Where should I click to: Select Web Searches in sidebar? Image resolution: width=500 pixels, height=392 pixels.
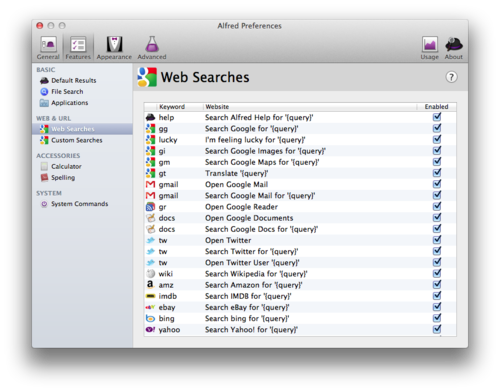point(82,129)
